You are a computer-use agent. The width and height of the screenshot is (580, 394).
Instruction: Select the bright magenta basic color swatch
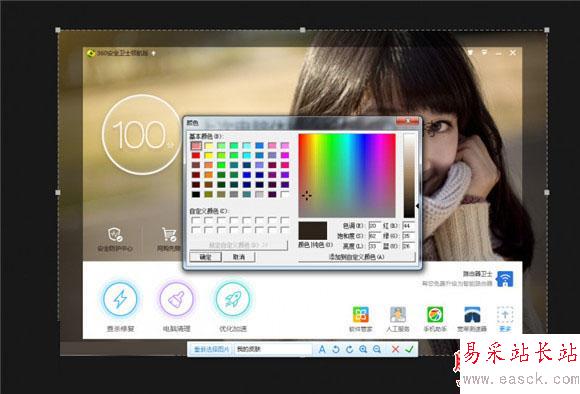pyautogui.click(x=284, y=155)
